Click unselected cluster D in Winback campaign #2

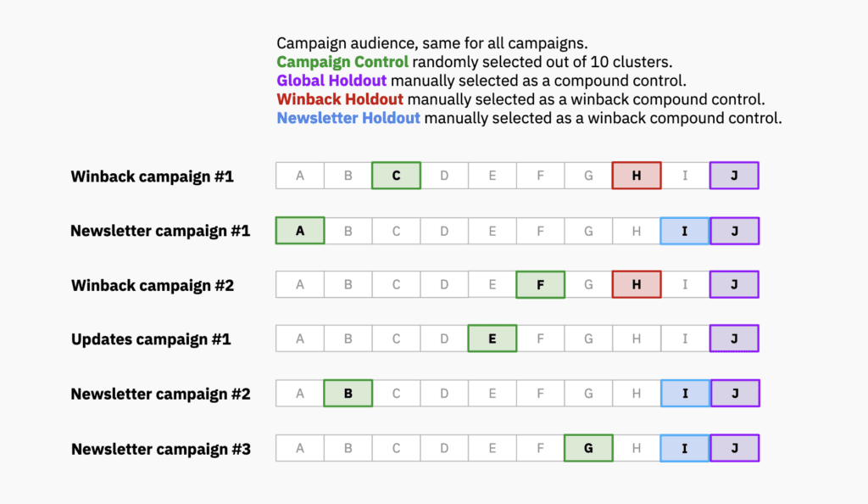click(444, 285)
